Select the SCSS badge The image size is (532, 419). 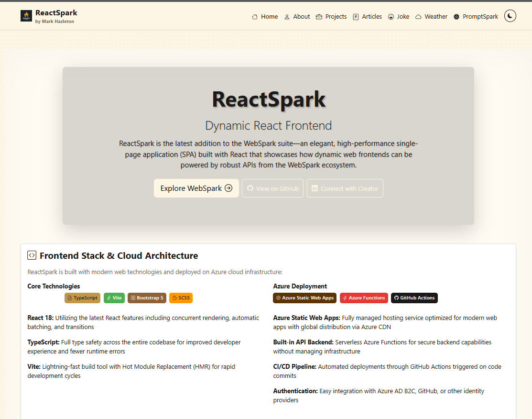pos(181,298)
